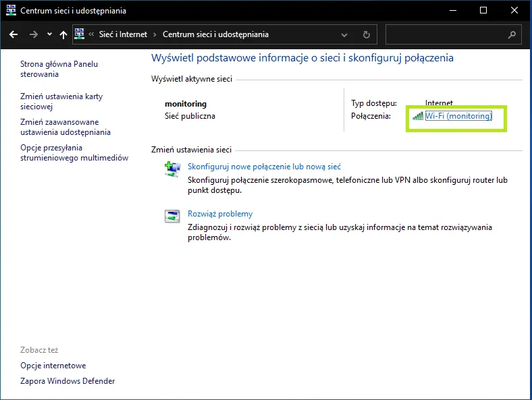This screenshot has height=400, width=532.
Task: Click the 'Rozwiąż problemy' link
Action: tap(220, 214)
